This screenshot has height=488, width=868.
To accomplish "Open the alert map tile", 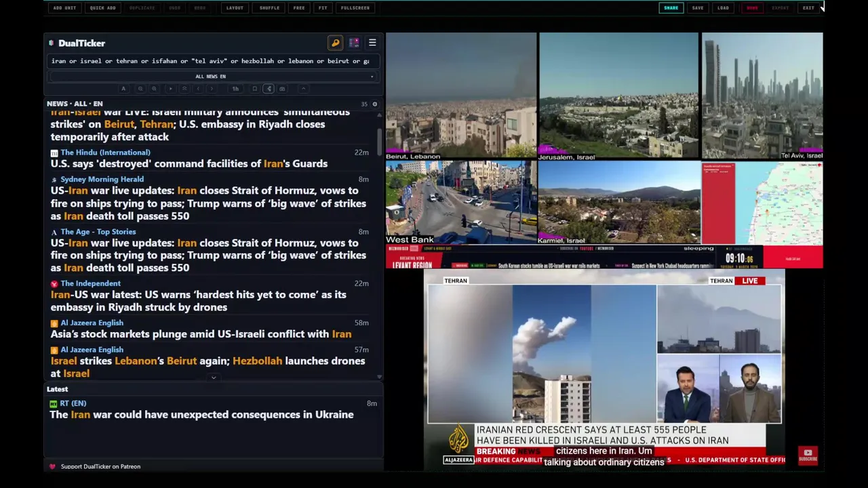I will pyautogui.click(x=762, y=203).
